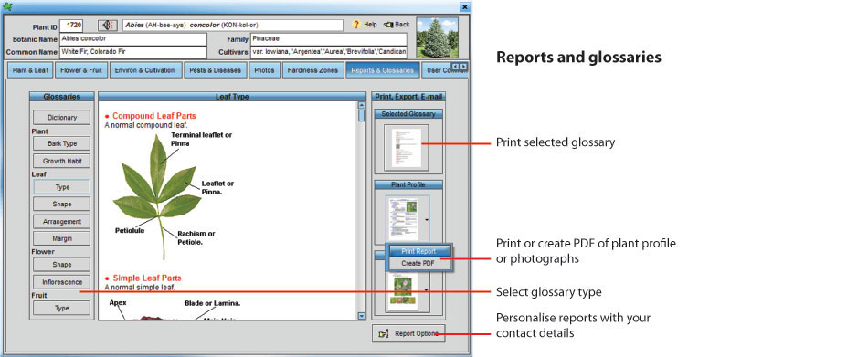Click the Botanic Name field
Image resolution: width=868 pixels, height=357 pixels.
coord(132,39)
